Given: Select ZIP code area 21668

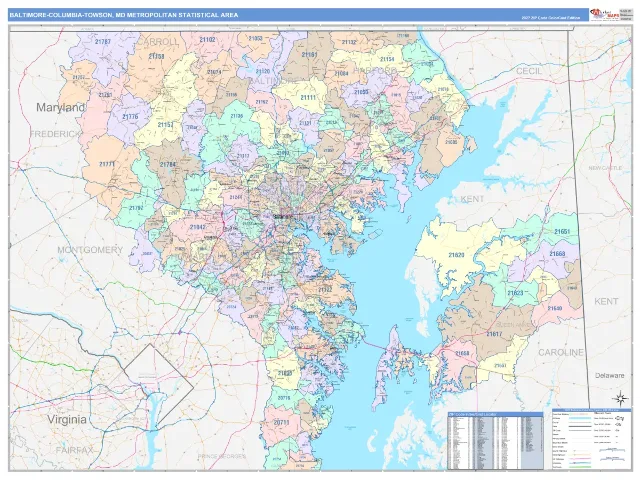Looking at the screenshot, I should point(557,254).
